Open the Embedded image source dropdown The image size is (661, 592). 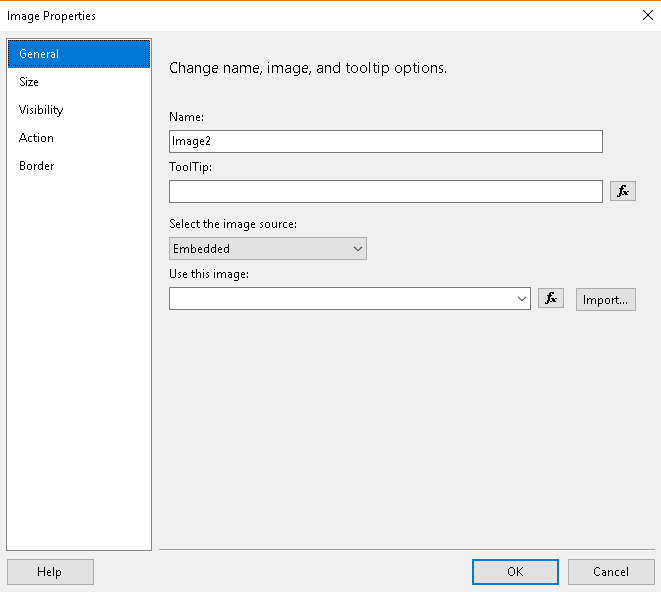click(267, 249)
